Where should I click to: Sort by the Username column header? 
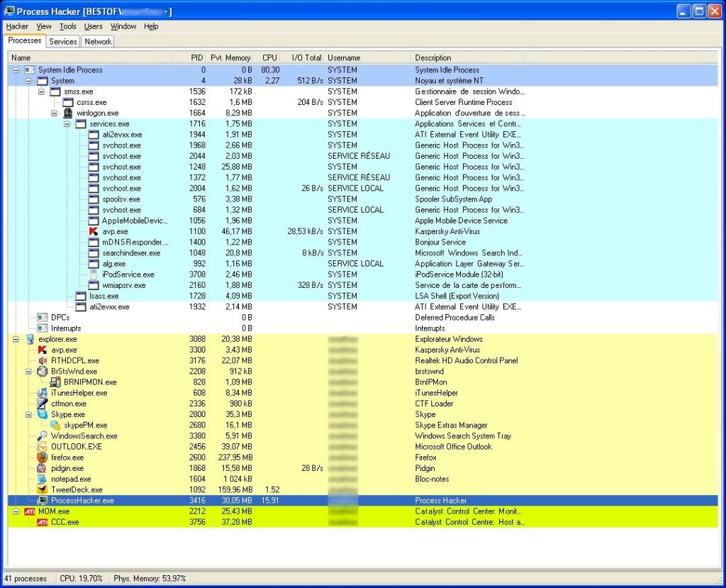pos(368,57)
